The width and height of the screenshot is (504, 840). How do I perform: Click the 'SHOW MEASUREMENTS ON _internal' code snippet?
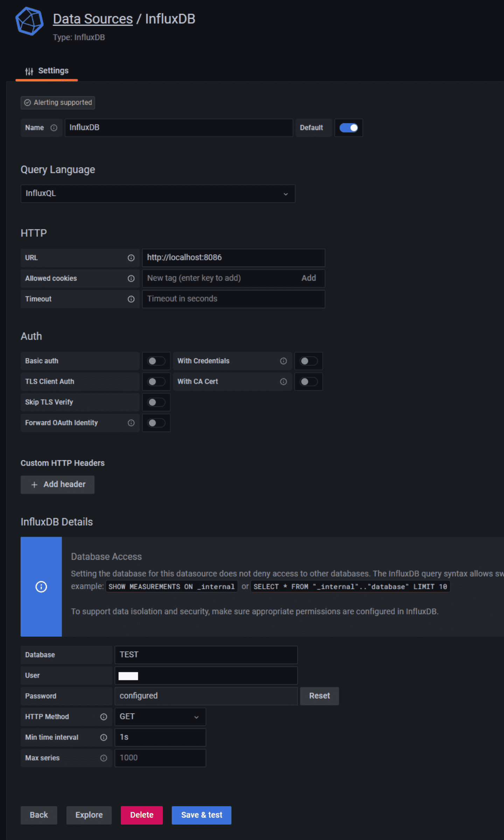[x=171, y=587]
